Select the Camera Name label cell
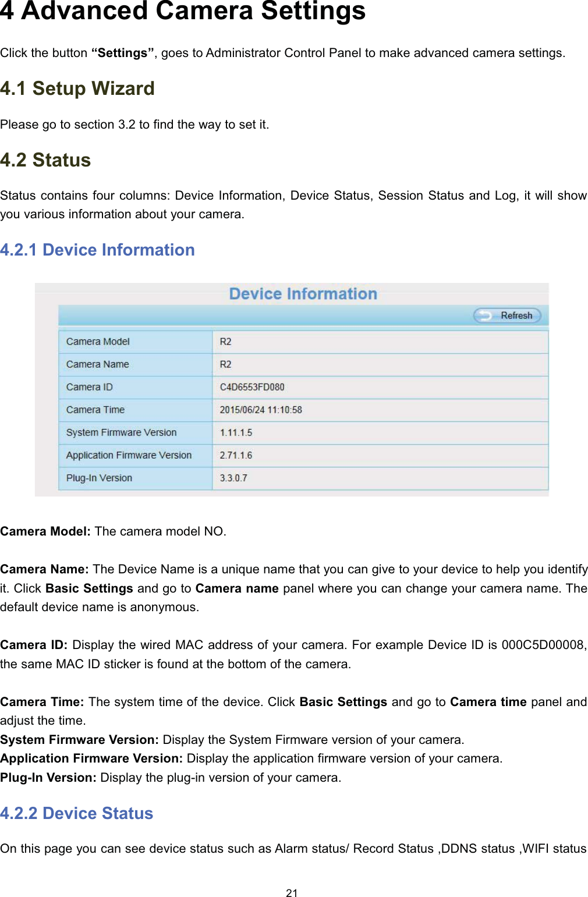Viewport: 588px width, 897px height. [x=135, y=364]
